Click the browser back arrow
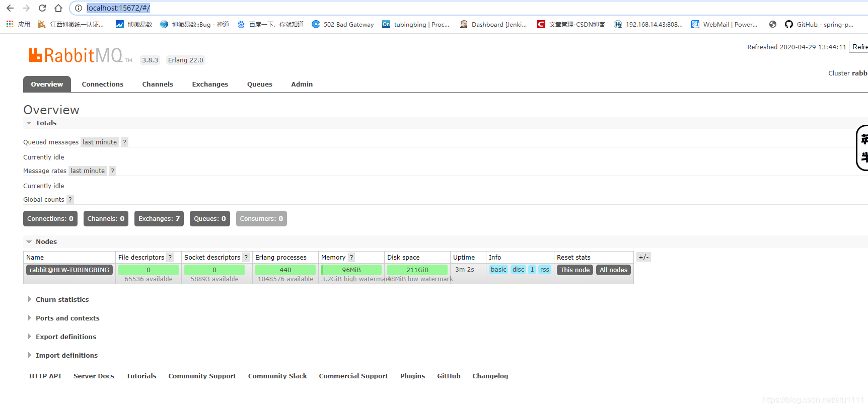Viewport: 868px width, 409px height. (x=10, y=8)
